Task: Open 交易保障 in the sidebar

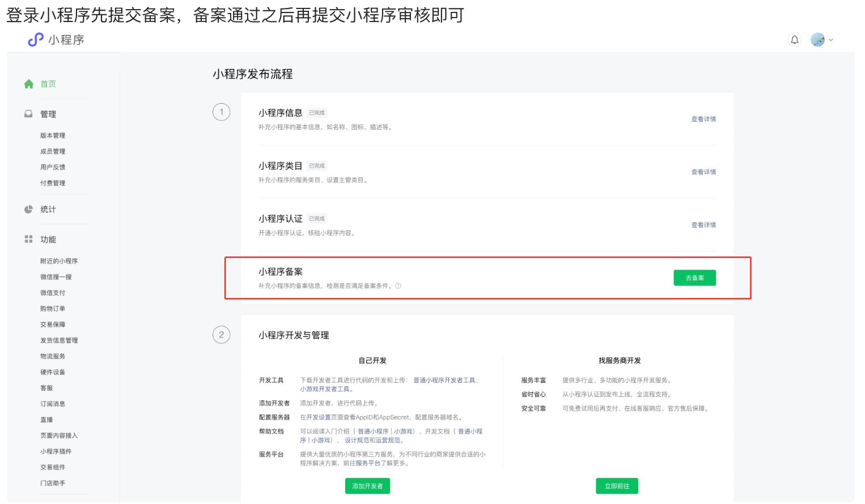Action: pos(53,324)
